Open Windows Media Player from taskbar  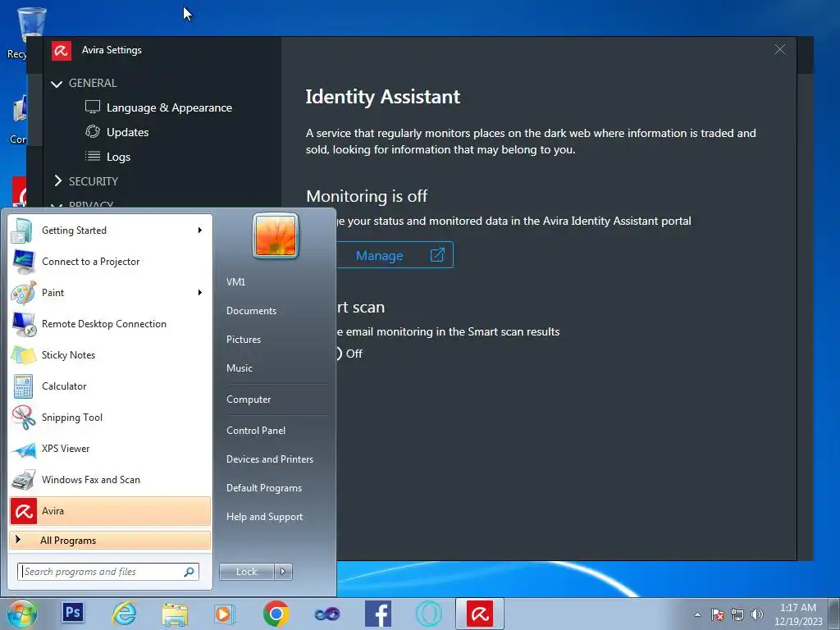[x=225, y=614]
